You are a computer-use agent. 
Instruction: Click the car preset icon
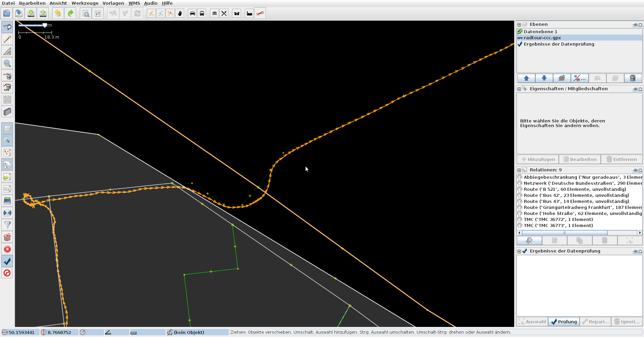coord(193,13)
